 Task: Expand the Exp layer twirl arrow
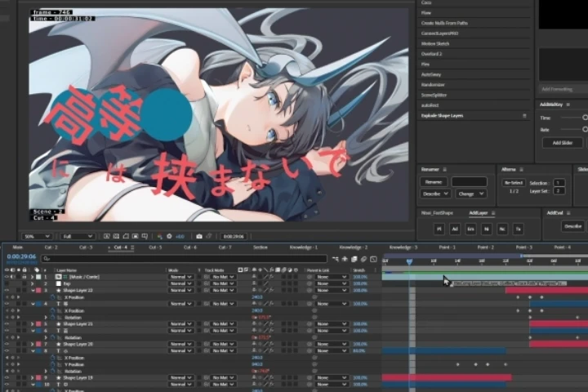pyautogui.click(x=32, y=283)
